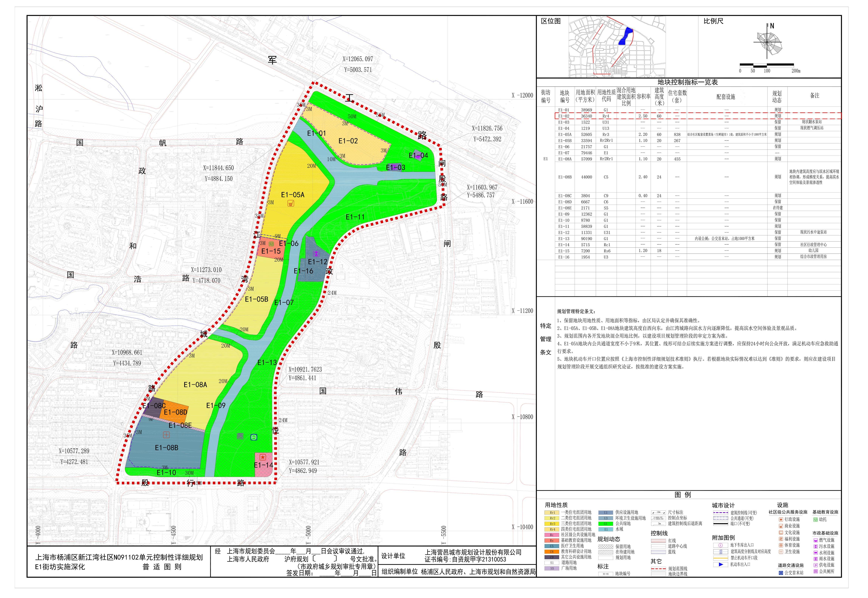
Task: Click the health cross icon in parcel E1-08B
Action: (x=166, y=435)
